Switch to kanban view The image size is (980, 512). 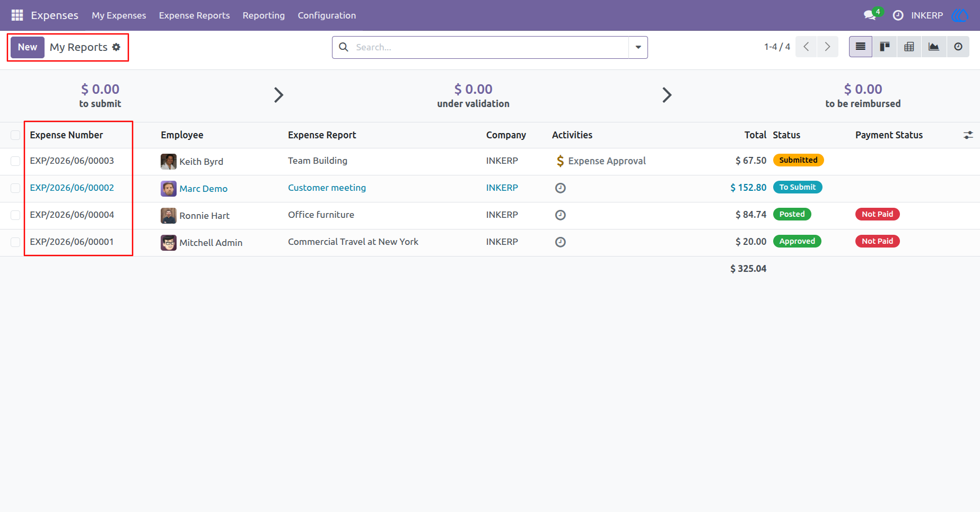coord(885,47)
